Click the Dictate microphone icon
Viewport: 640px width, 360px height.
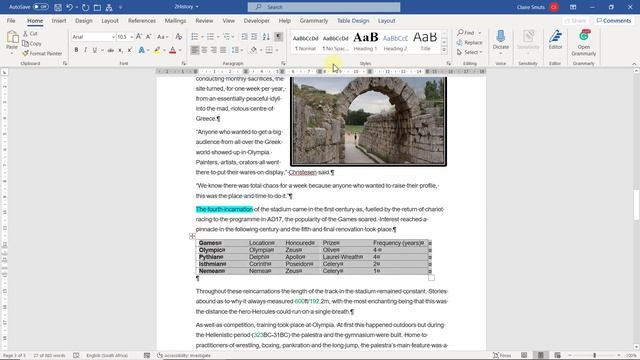tap(500, 37)
